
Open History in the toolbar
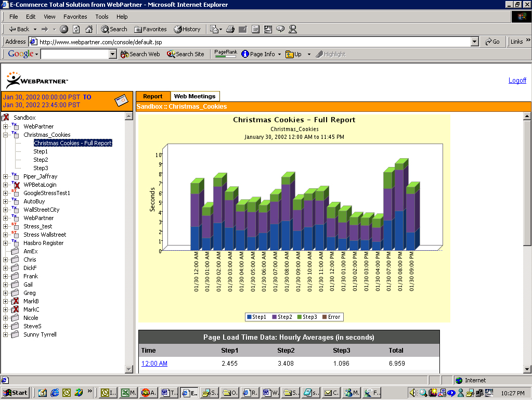point(187,29)
